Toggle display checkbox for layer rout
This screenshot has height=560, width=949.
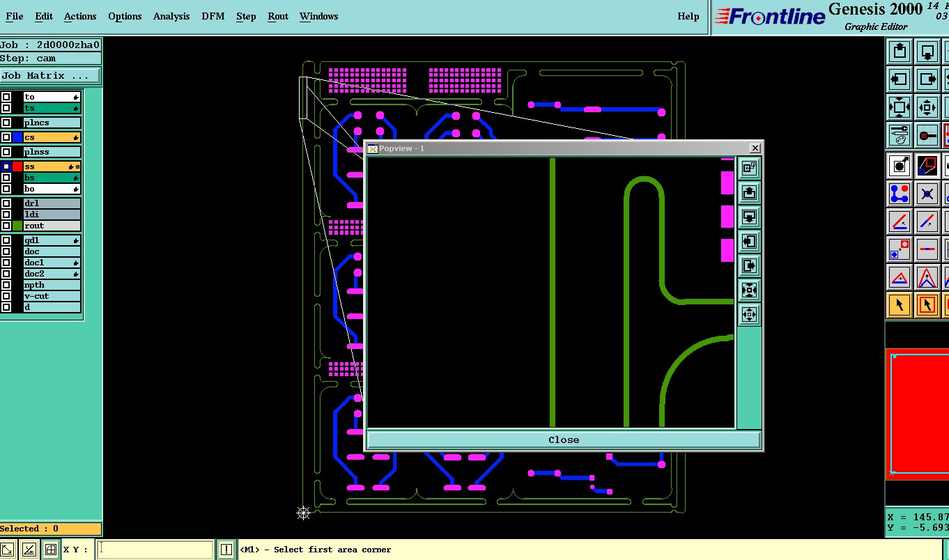pyautogui.click(x=6, y=226)
